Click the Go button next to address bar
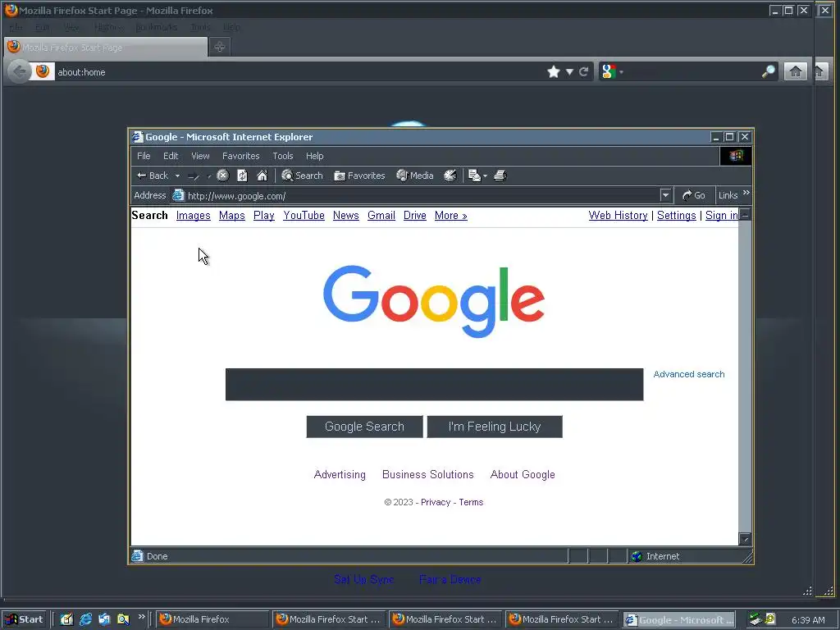The width and height of the screenshot is (840, 630). (693, 195)
